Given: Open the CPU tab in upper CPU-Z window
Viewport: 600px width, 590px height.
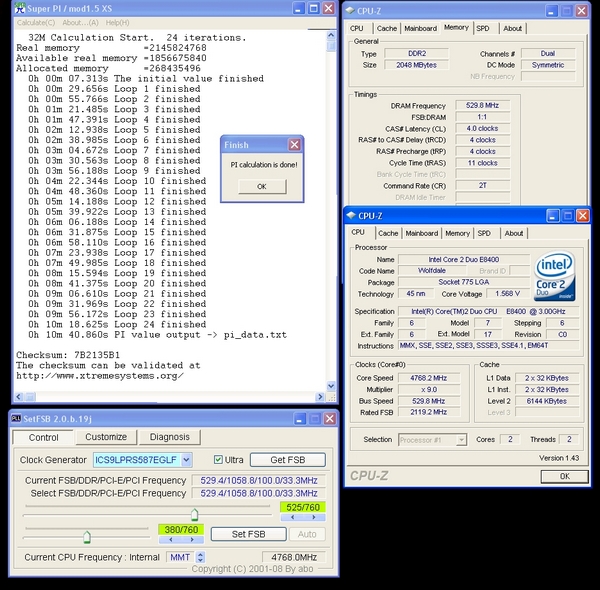Looking at the screenshot, I should click(357, 28).
